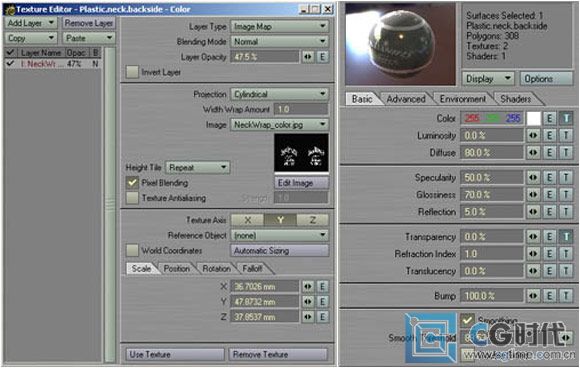Click the Diffuse slider arrows button
The height and width of the screenshot is (368, 580).
coord(533,152)
